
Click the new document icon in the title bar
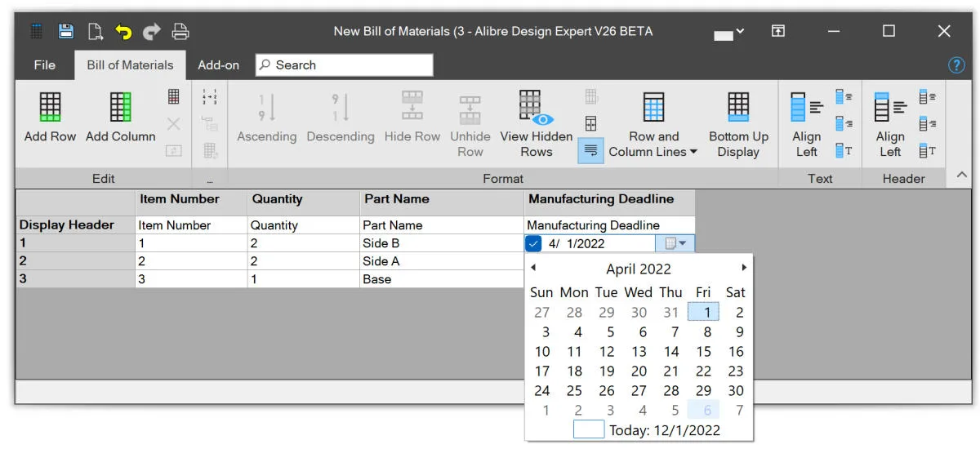coord(96,31)
